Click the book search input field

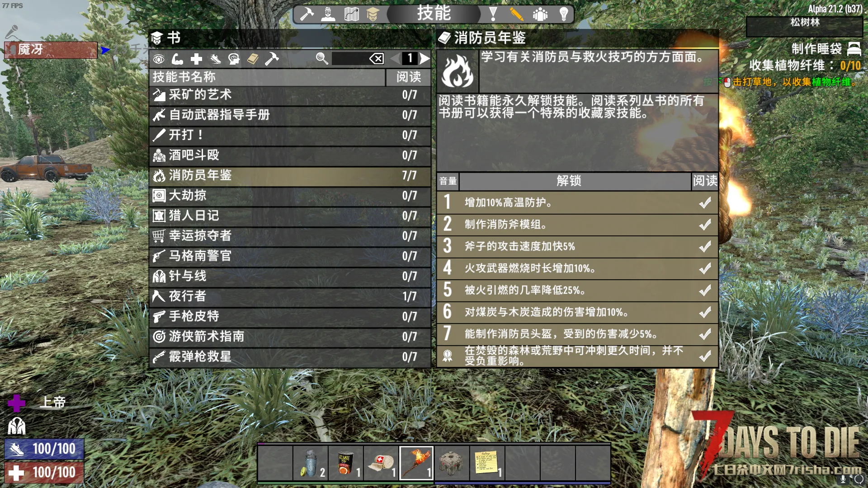pos(350,58)
